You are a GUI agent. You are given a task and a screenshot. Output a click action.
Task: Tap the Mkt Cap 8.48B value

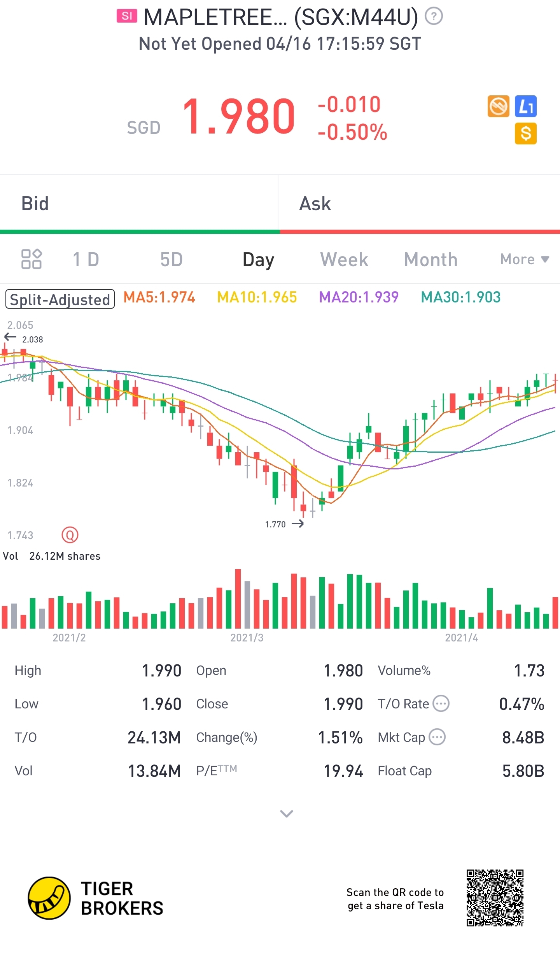(523, 738)
